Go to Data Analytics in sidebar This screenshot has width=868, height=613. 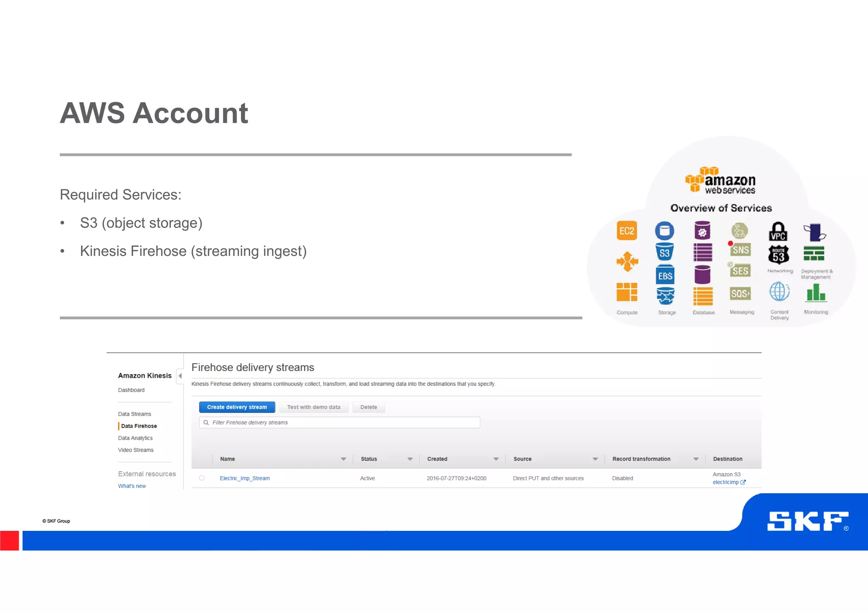click(x=135, y=438)
